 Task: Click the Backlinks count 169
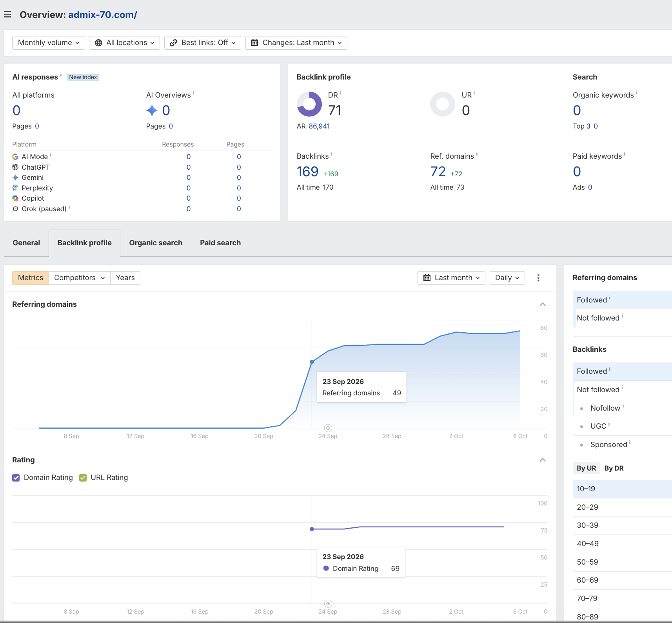pyautogui.click(x=308, y=172)
